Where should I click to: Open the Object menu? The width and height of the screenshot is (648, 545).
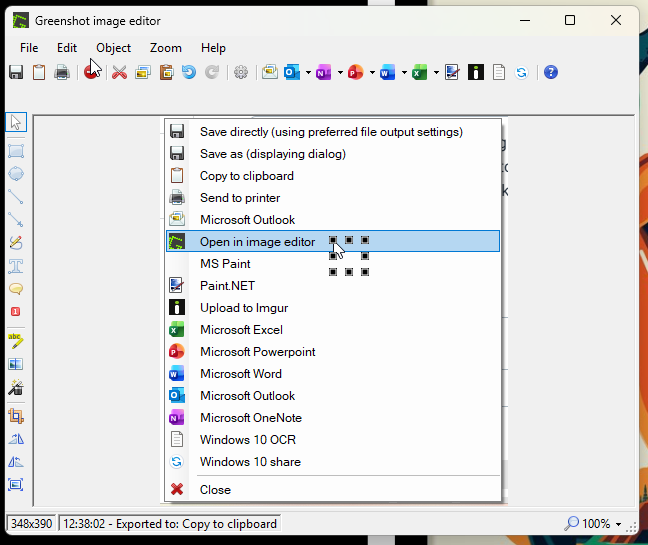pos(114,48)
